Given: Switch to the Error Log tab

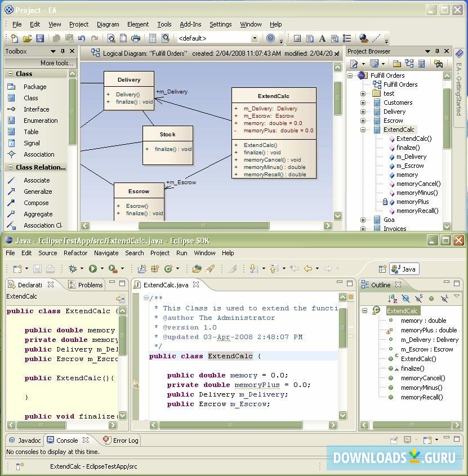Looking at the screenshot, I should (121, 440).
